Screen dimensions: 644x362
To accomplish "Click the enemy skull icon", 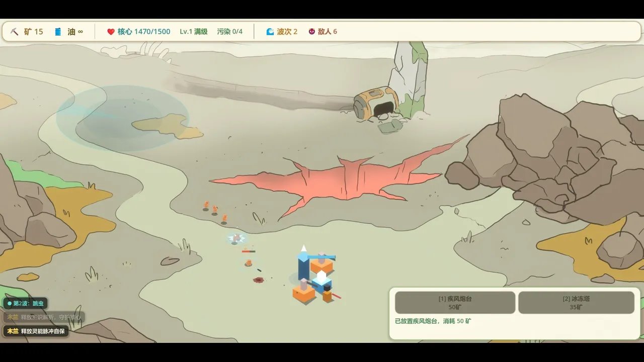I will [312, 32].
